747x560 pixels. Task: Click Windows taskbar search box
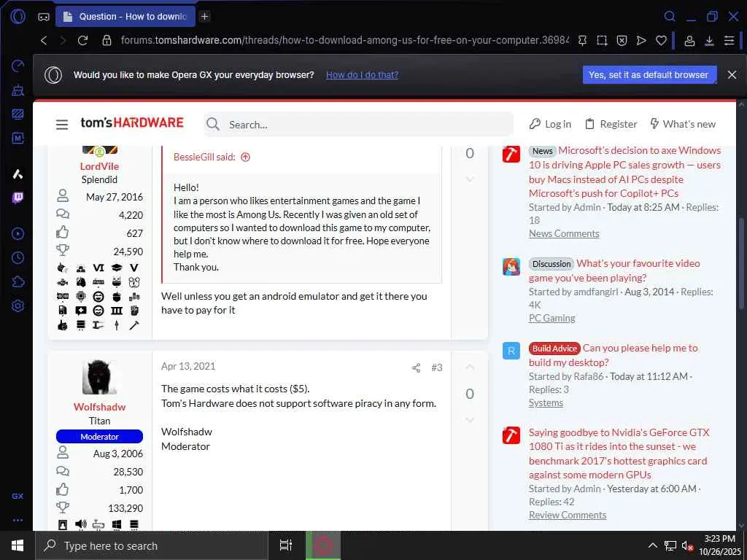tap(152, 545)
